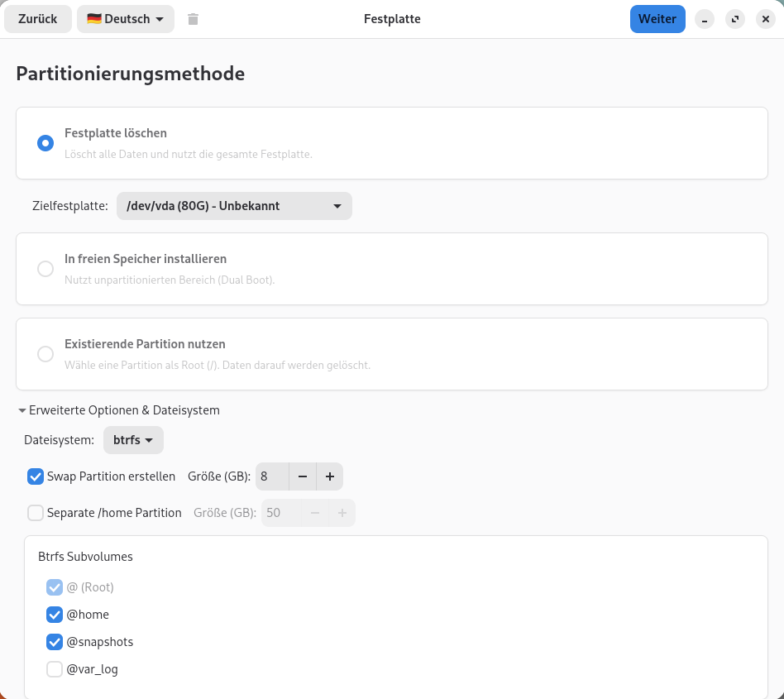
Task: Minimize the installer window
Action: pyautogui.click(x=704, y=19)
